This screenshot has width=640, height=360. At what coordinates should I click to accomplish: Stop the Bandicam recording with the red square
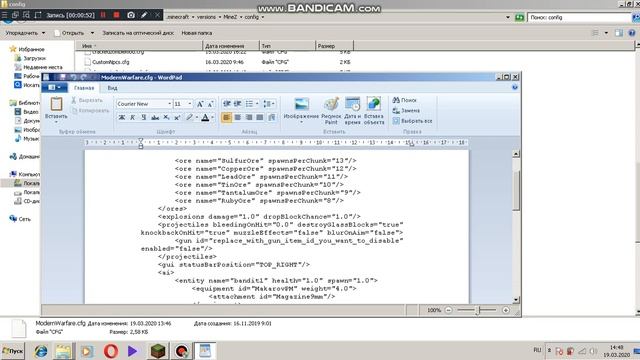[116, 15]
